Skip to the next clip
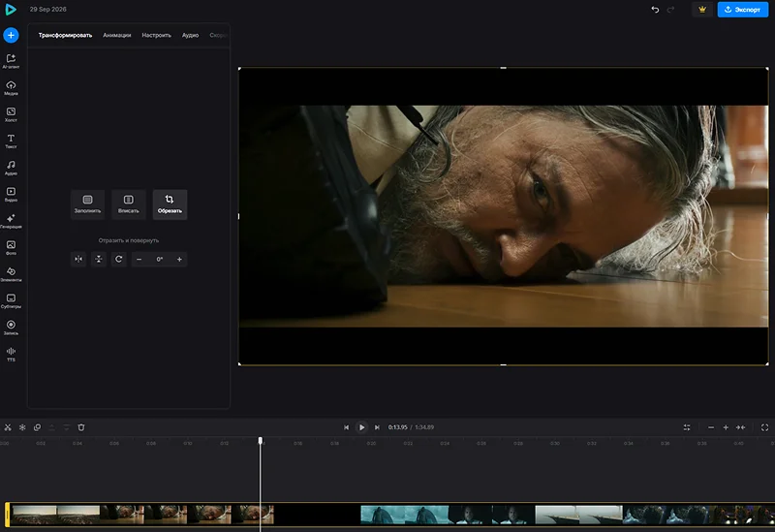The height and width of the screenshot is (532, 775). point(377,427)
